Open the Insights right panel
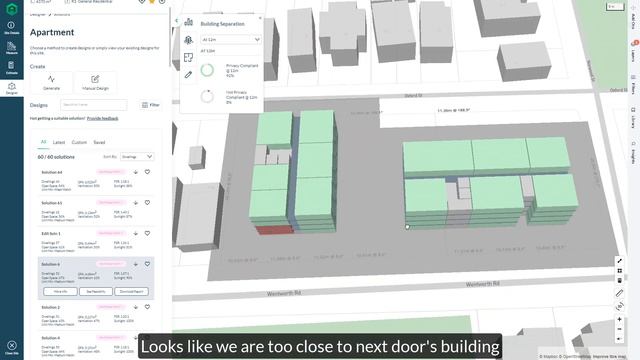The width and height of the screenshot is (640, 360). coord(633,153)
